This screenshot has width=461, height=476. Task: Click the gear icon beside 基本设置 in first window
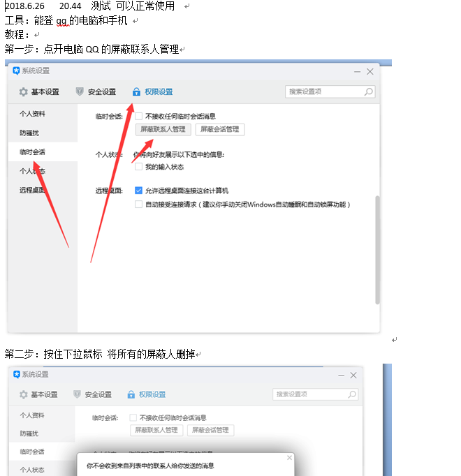pos(23,91)
